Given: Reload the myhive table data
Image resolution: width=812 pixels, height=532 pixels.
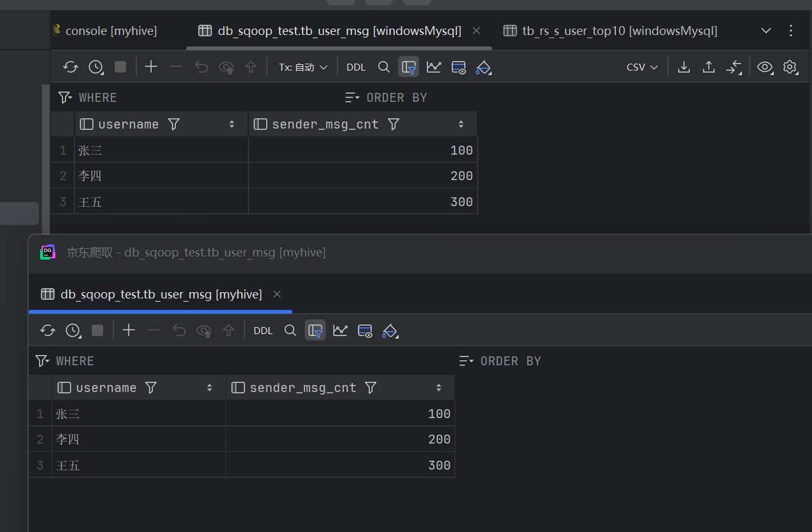Looking at the screenshot, I should [x=48, y=330].
